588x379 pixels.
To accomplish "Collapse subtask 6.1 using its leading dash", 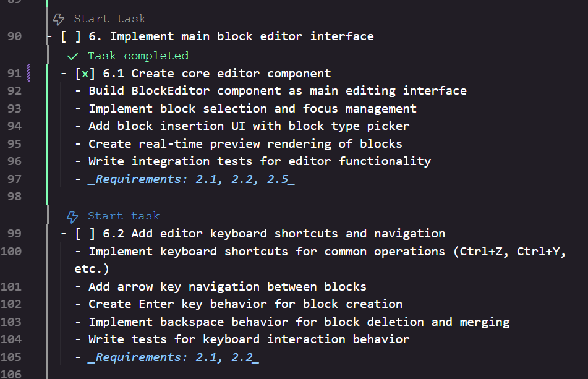I will click(x=64, y=74).
